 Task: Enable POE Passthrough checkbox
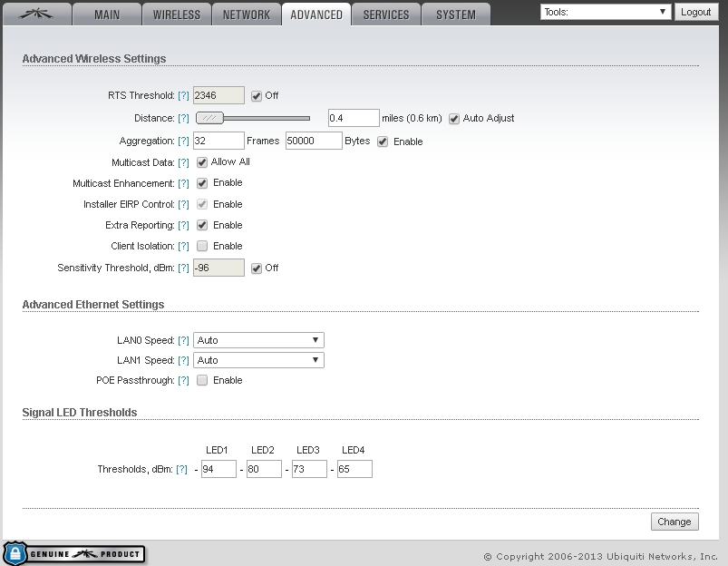pyautogui.click(x=202, y=380)
